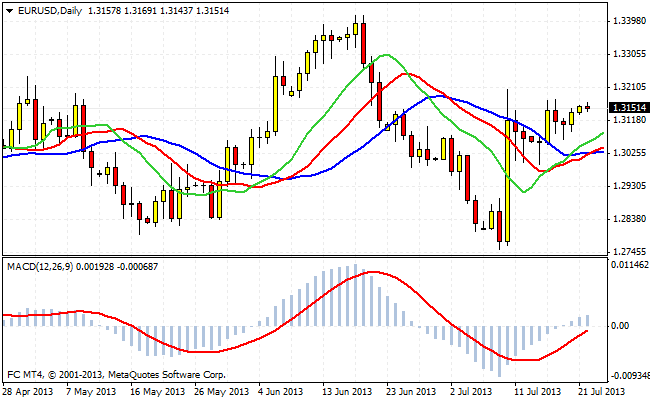Select the current price label 1.31514
Screen dimensions: 650x400
tap(629, 108)
